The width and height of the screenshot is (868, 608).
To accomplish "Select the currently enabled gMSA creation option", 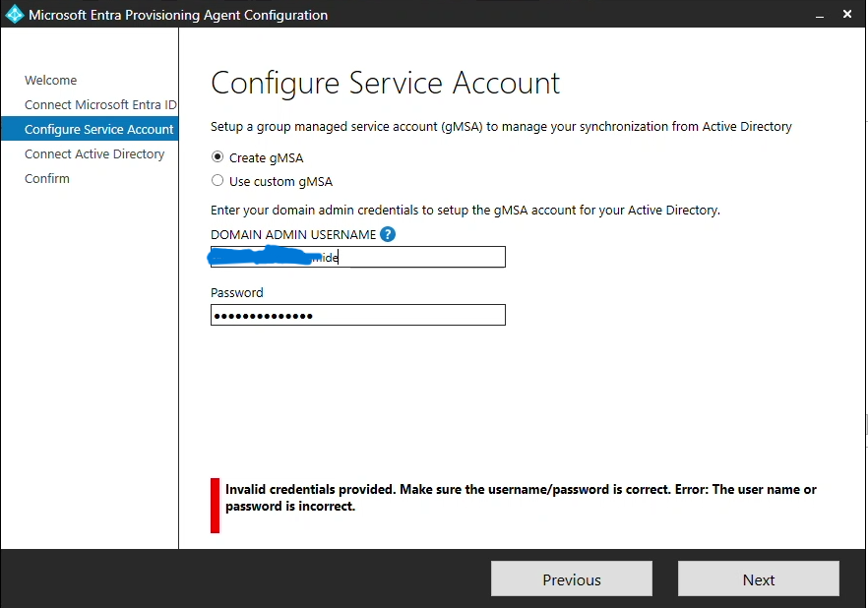I will tap(218, 157).
